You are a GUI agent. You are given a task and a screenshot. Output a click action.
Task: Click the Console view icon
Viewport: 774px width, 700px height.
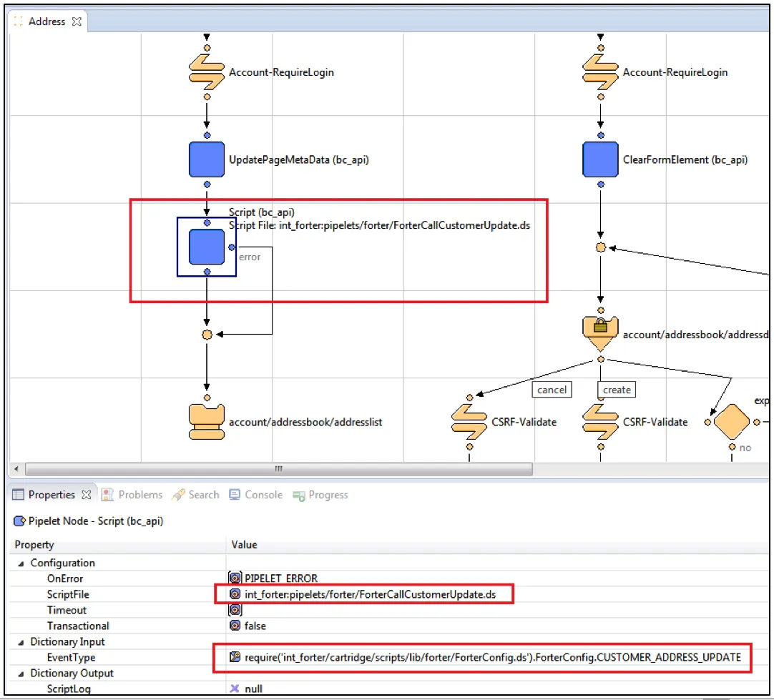[x=235, y=494]
